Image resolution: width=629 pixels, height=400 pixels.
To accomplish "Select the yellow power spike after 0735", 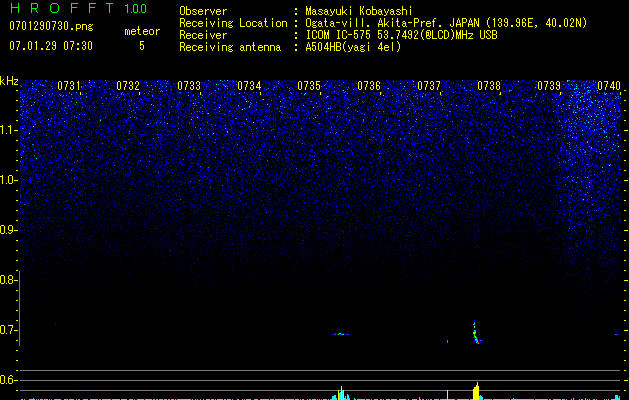I will 341,393.
